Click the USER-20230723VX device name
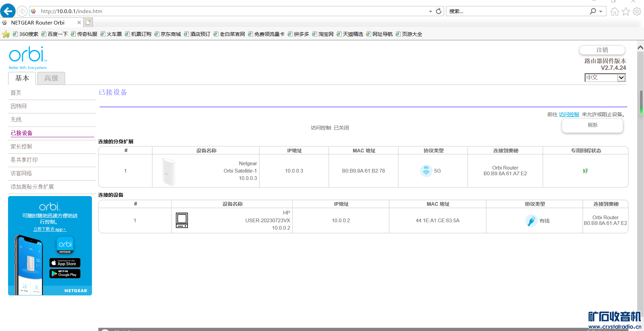This screenshot has width=644, height=331. point(267,221)
